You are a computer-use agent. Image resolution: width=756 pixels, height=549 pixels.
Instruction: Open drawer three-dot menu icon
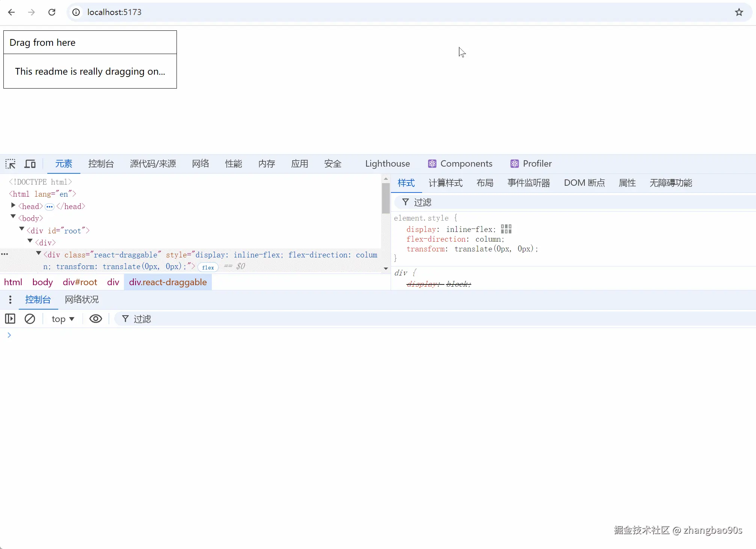tap(10, 299)
